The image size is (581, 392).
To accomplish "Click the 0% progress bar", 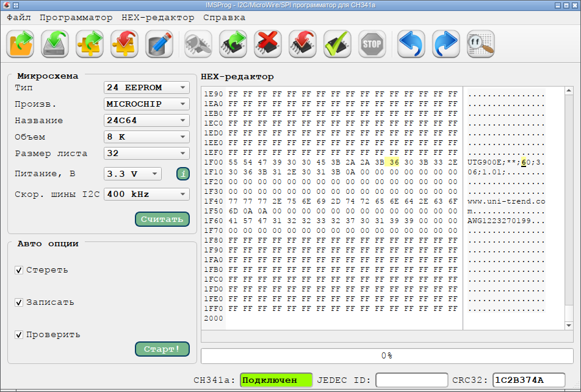I will (x=387, y=355).
